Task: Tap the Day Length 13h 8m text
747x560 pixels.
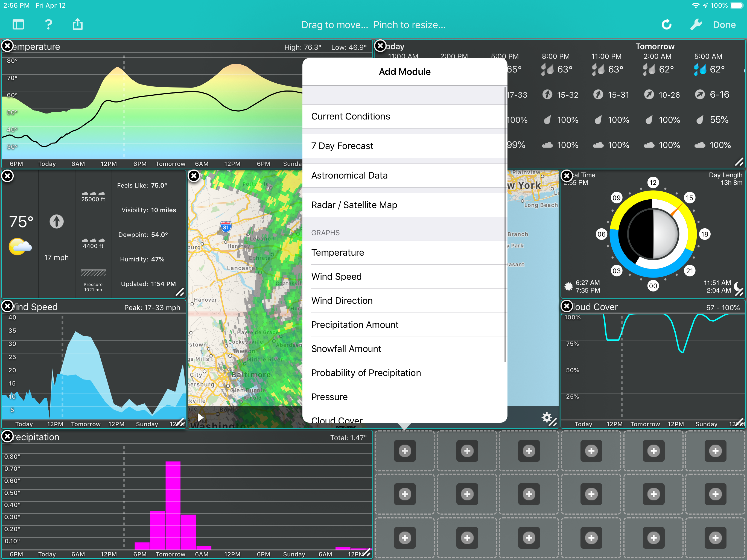Action: pyautogui.click(x=725, y=179)
